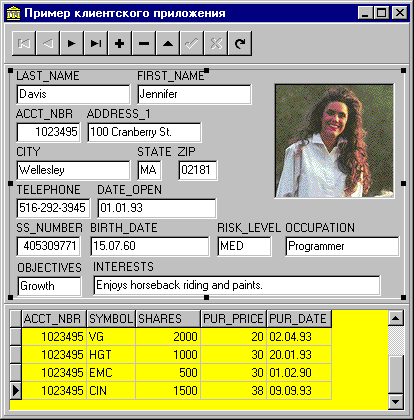
Task: Click purchase date cell 02.04.93
Action: (299, 337)
